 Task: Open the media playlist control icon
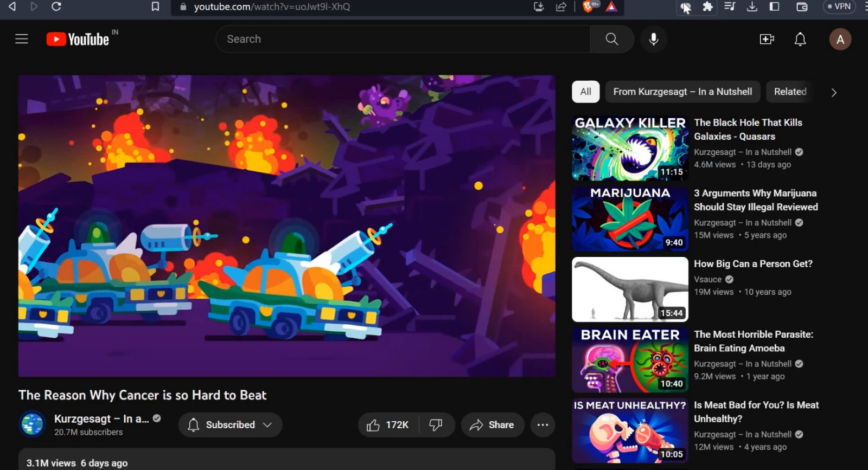(730, 7)
